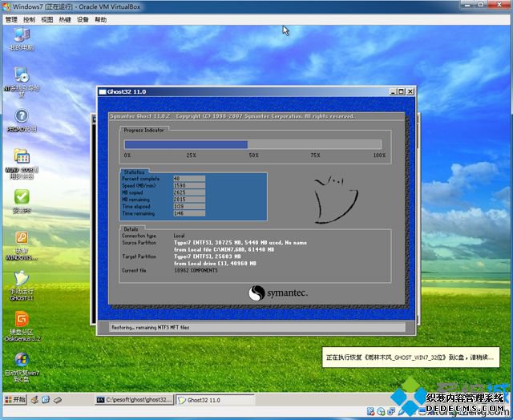The width and height of the screenshot is (513, 420).
Task: Maximize the Ghost32 11.0 window
Action: pos(401,92)
